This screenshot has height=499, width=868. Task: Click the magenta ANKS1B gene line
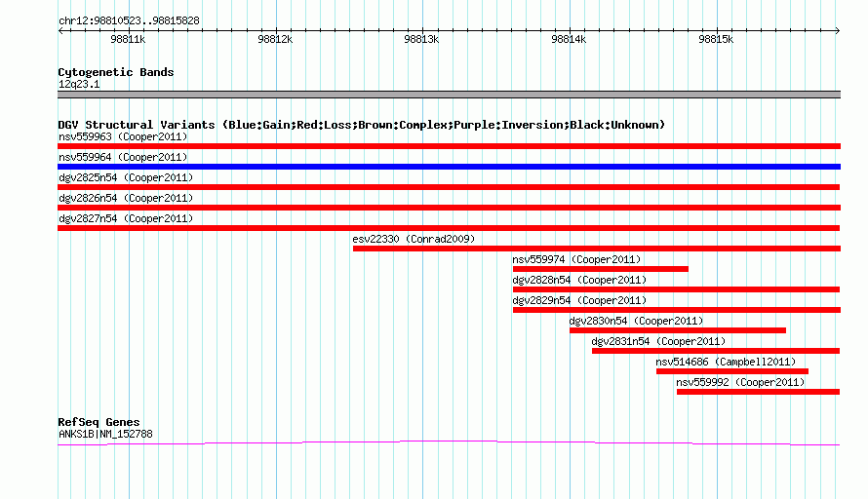coord(449,442)
